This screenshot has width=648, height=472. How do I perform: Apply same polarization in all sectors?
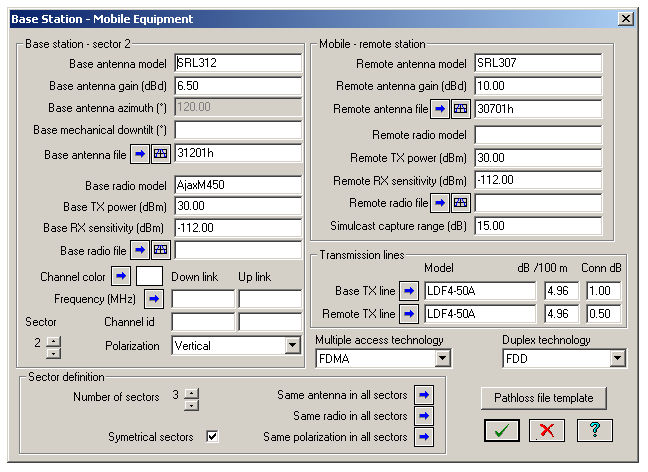(424, 437)
